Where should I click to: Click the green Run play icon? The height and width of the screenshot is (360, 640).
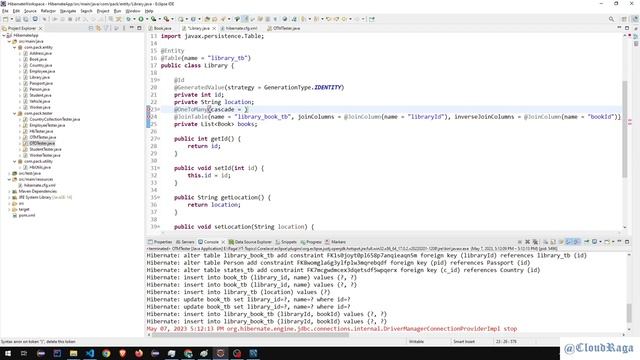[141, 19]
